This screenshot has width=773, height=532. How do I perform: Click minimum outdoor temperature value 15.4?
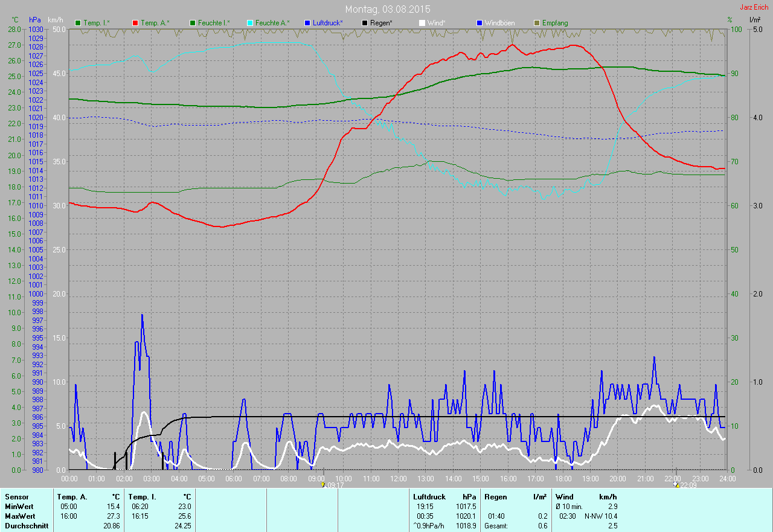pos(114,507)
